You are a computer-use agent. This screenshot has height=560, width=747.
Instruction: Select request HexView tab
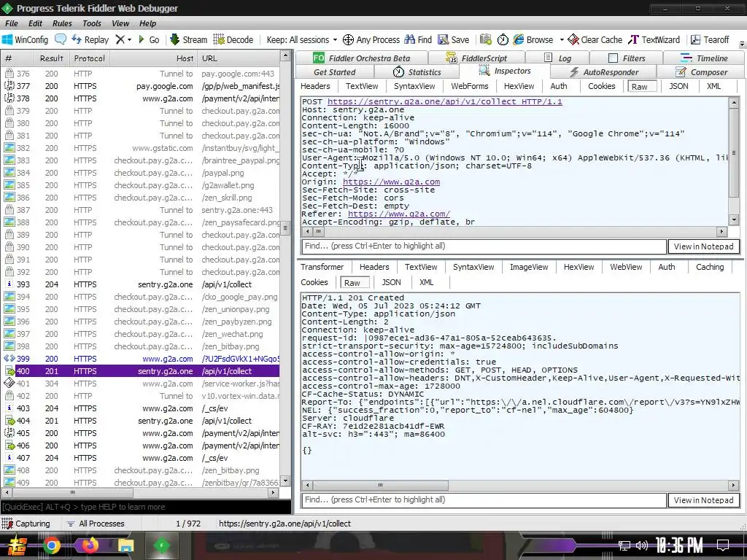[519, 86]
